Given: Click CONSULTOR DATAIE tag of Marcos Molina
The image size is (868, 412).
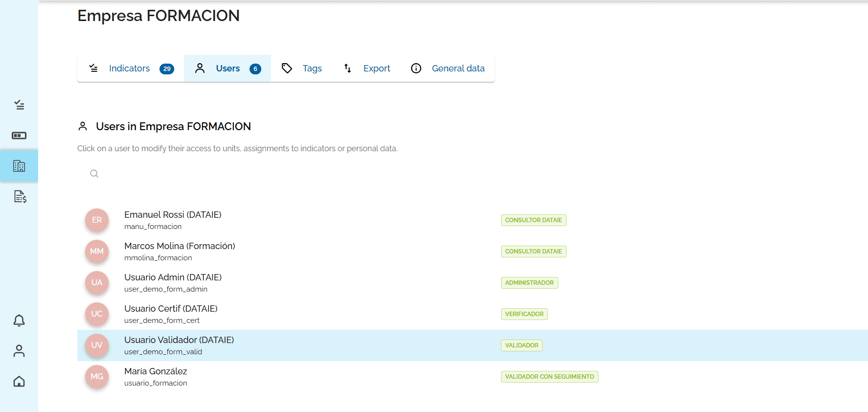Looking at the screenshot, I should 533,252.
